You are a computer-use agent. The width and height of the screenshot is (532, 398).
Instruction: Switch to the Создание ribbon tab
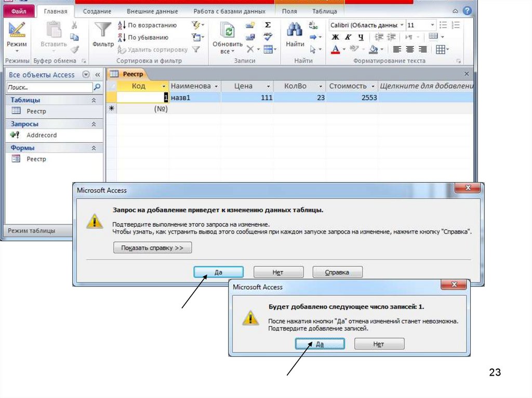(97, 11)
